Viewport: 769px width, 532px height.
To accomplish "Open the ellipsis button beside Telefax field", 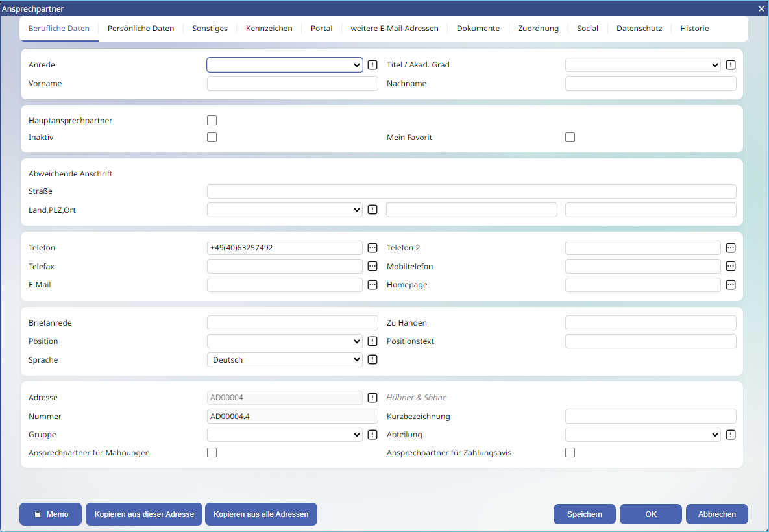I will click(372, 266).
